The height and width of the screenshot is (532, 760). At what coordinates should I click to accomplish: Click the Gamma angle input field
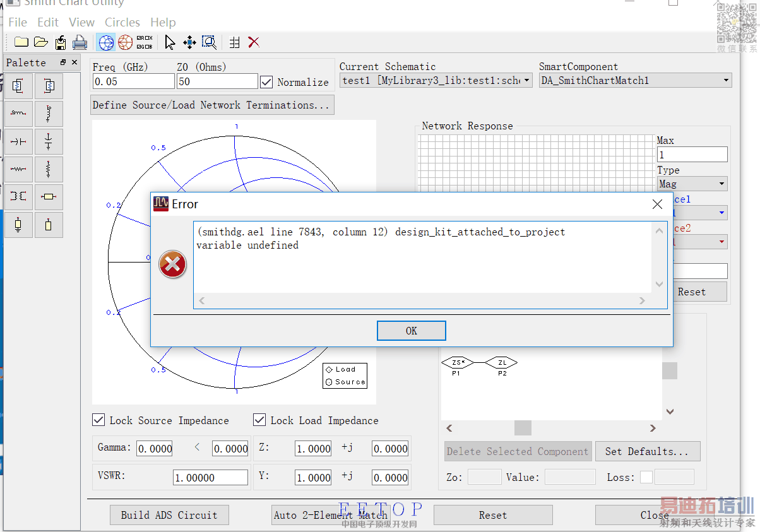(x=230, y=449)
